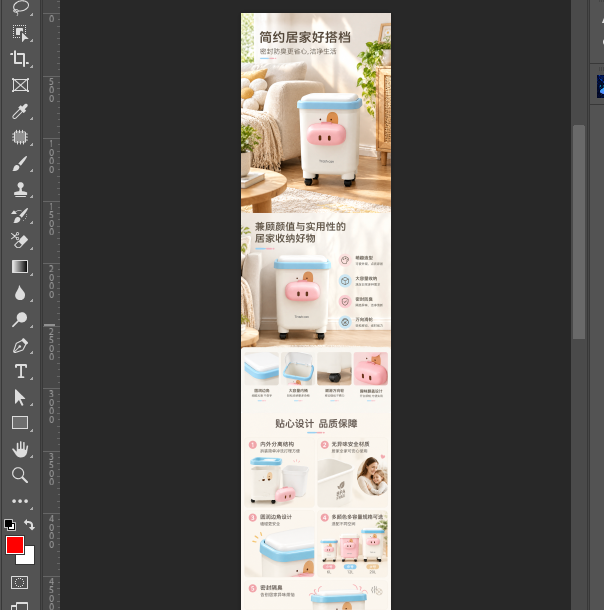Select the Clone Stamp tool

coord(20,189)
